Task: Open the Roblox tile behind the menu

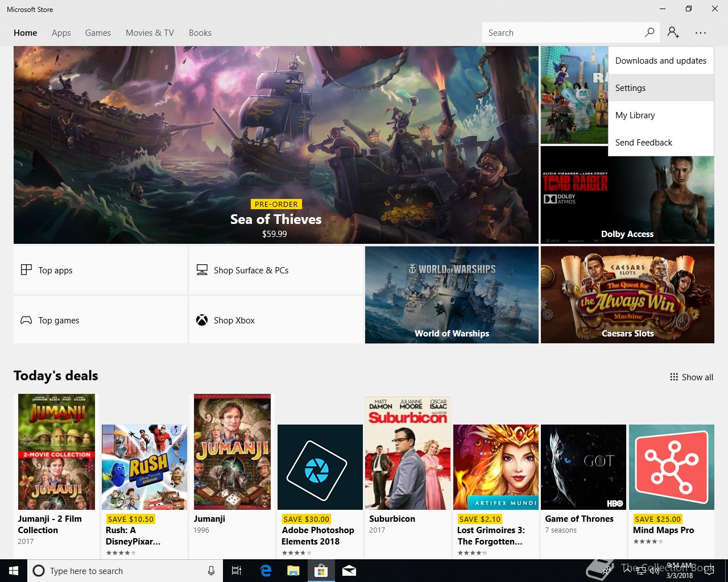Action: (x=574, y=95)
